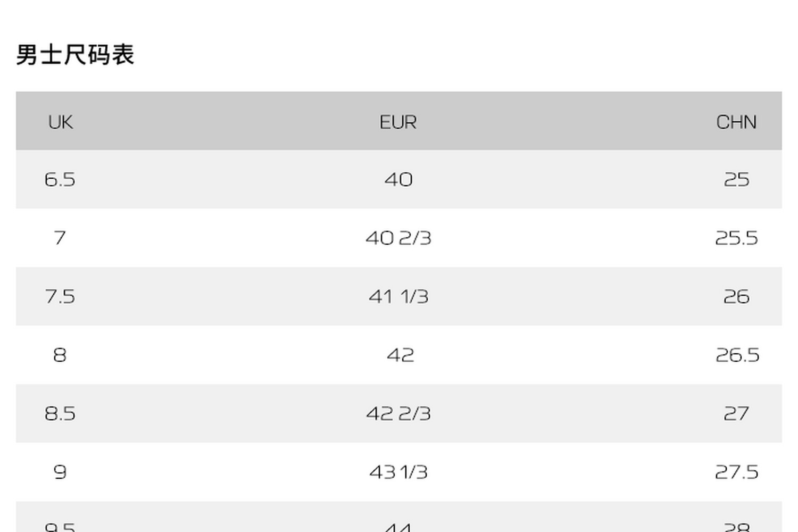Select CHN size 27 cell
This screenshot has width=798, height=532.
pos(736,413)
